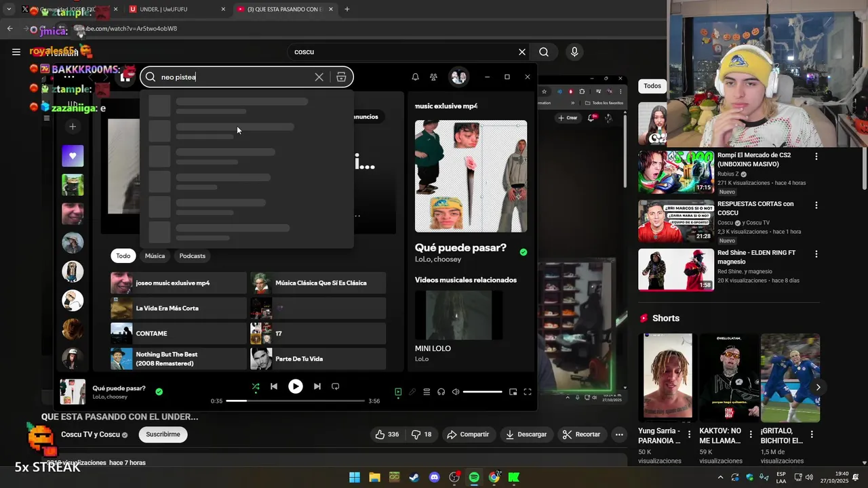Open the lyrics microphone icon in Spotify
The height and width of the screenshot is (488, 868).
pos(412,392)
